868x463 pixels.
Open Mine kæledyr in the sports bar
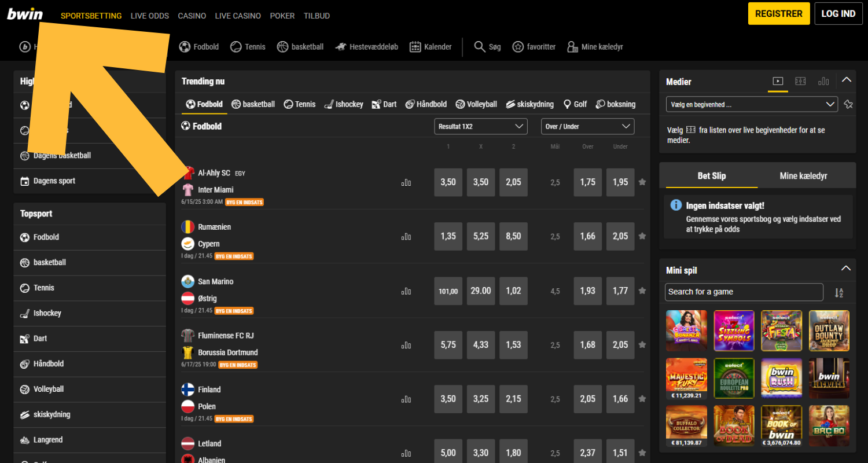(x=595, y=47)
